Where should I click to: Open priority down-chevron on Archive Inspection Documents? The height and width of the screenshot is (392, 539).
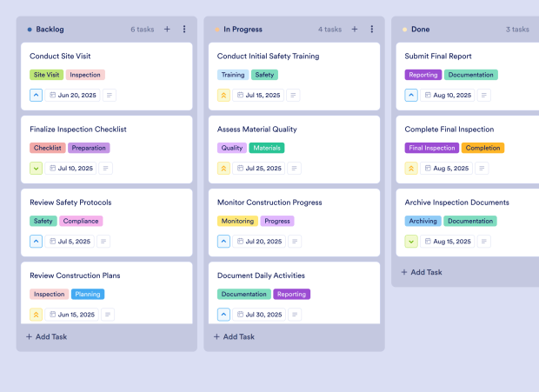[411, 242]
